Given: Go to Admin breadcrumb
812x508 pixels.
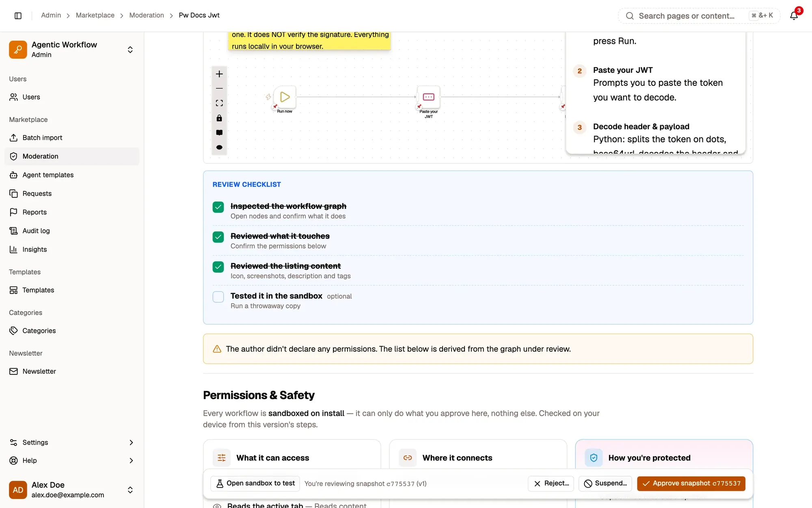Looking at the screenshot, I should [x=51, y=15].
